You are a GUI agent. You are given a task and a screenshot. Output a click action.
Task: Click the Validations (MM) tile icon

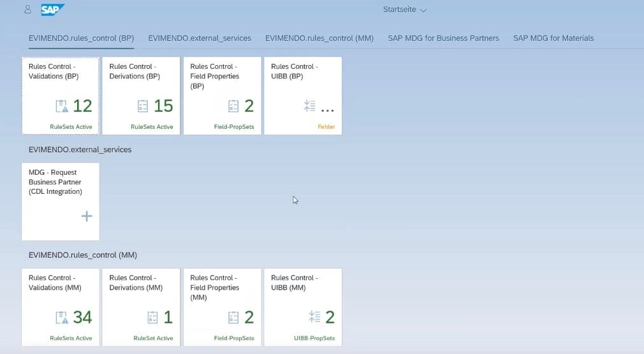[62, 318]
